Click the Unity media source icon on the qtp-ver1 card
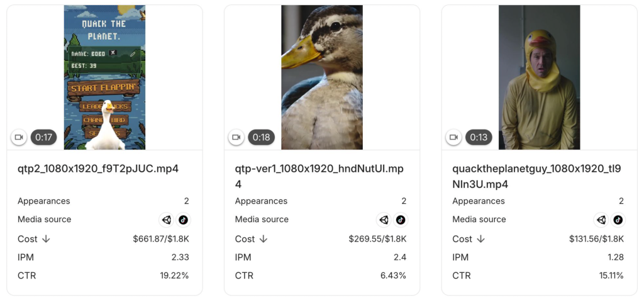 (384, 220)
